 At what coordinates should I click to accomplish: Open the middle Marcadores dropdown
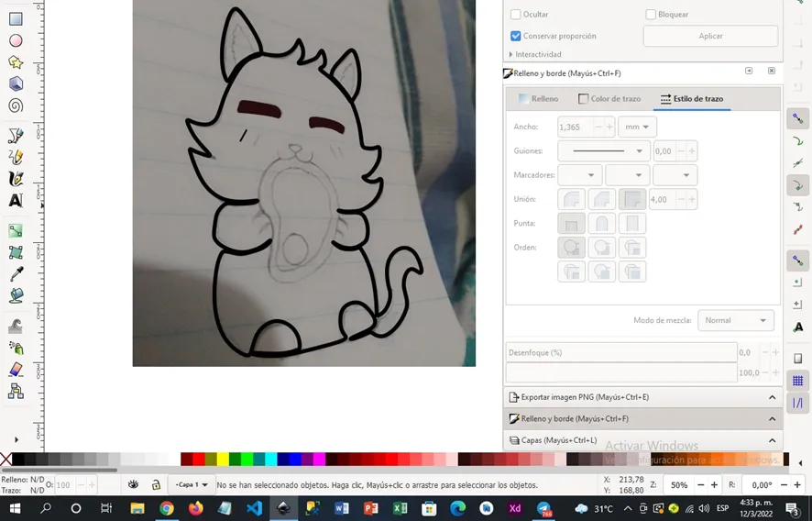627,175
